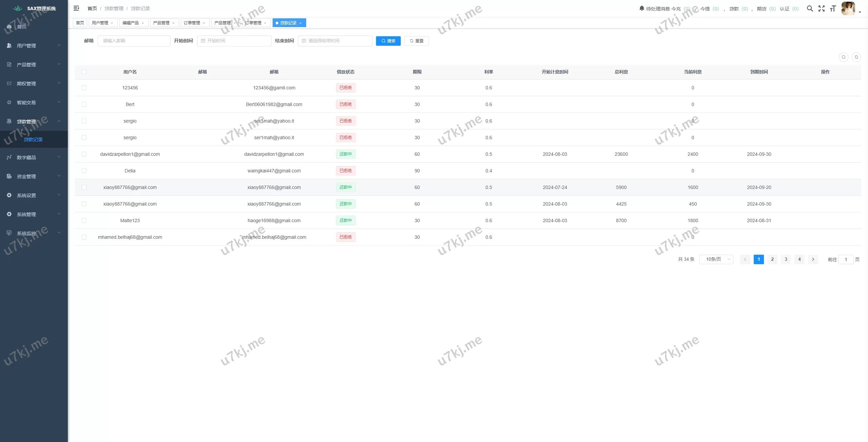Screen dimensions: 868x442
Task: Toggle fullscreen mode icon
Action: [822, 8]
